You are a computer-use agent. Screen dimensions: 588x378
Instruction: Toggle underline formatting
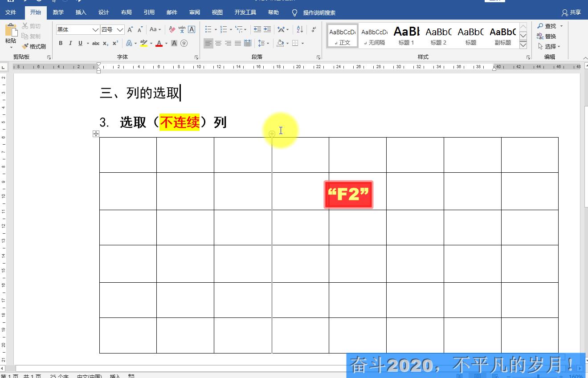click(80, 43)
